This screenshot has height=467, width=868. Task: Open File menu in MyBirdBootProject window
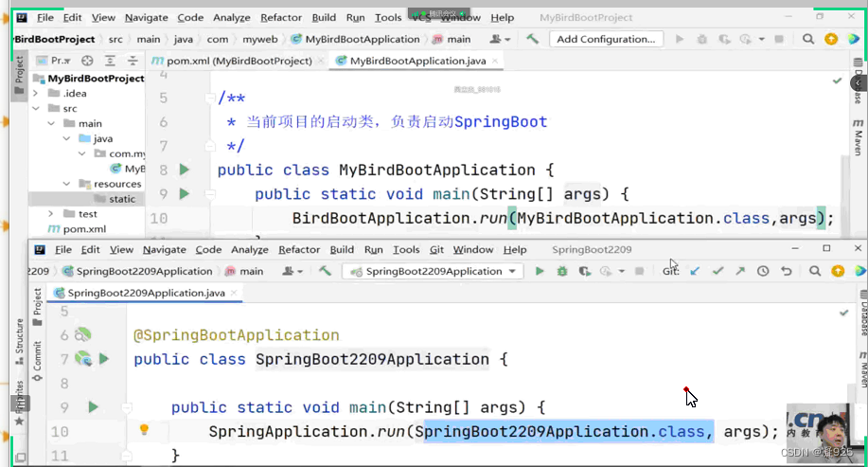45,18
